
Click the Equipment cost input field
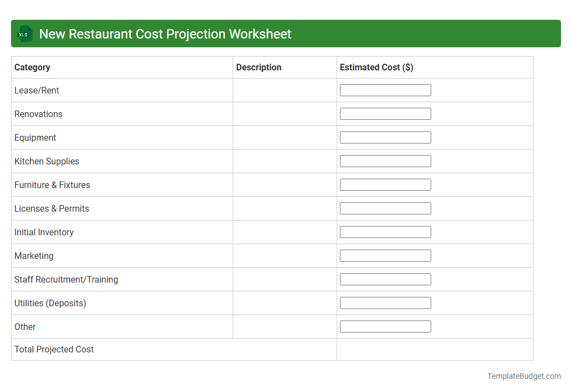click(x=385, y=137)
